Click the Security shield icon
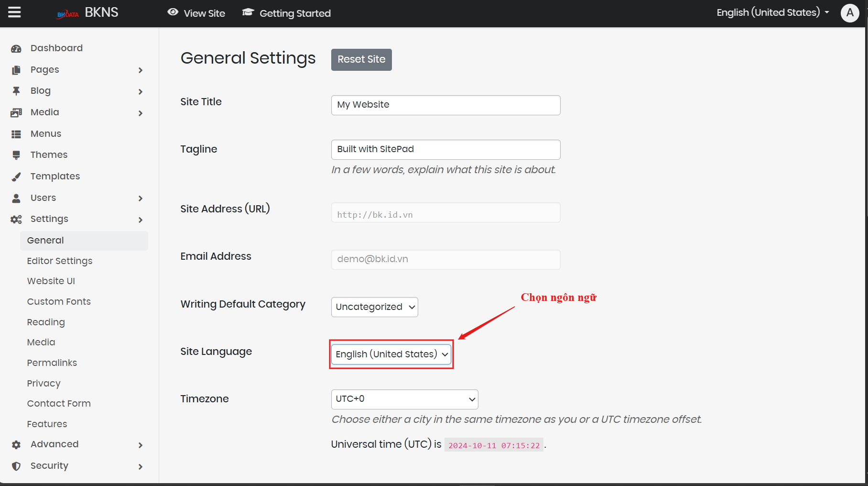 pos(16,466)
